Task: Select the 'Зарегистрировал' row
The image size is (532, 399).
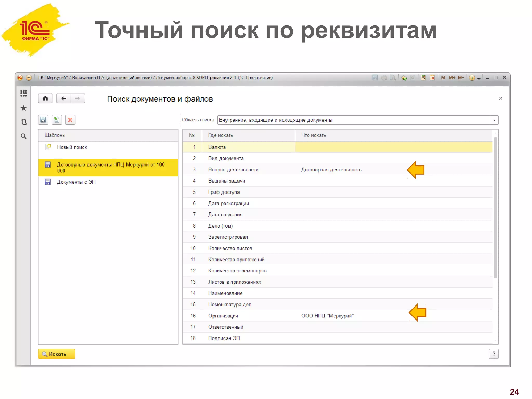Action: 337,237
